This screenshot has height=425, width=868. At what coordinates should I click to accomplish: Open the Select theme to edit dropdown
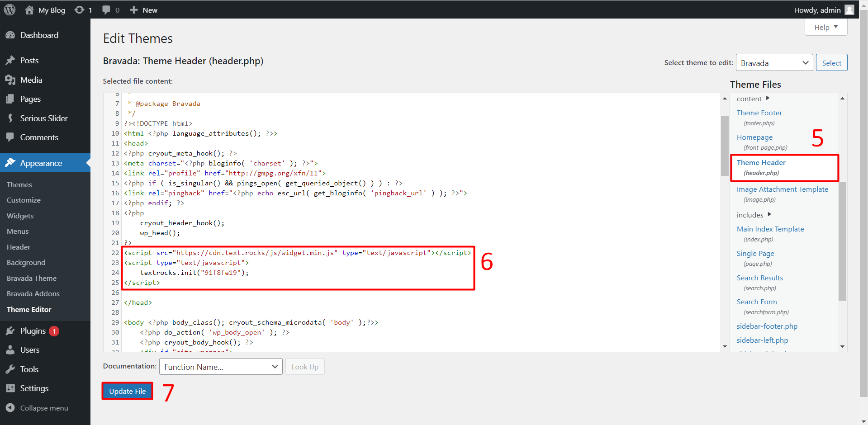774,63
